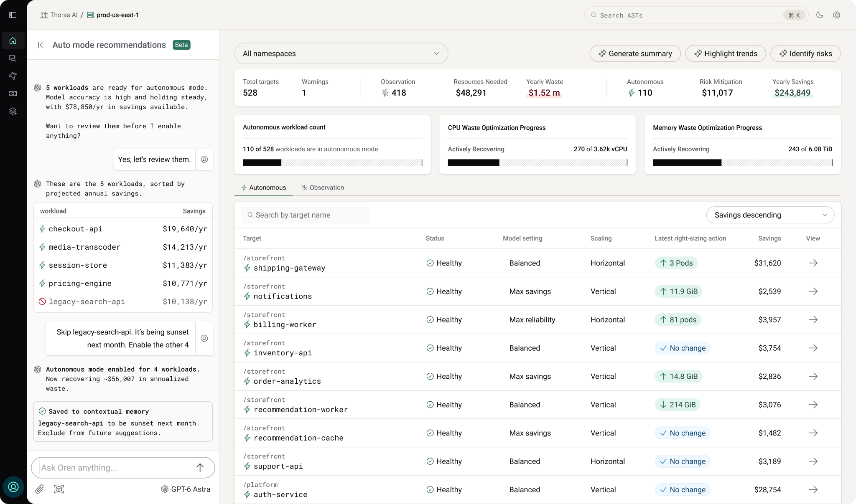Toggle the sidebar panel icon at top left
856x504 pixels.
[x=13, y=15]
